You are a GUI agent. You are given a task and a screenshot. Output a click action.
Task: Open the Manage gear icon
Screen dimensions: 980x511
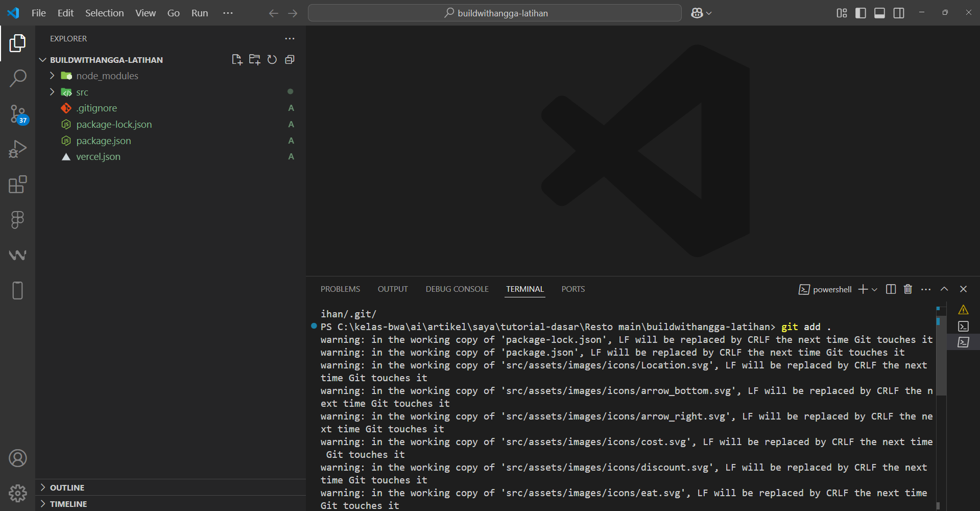click(18, 493)
